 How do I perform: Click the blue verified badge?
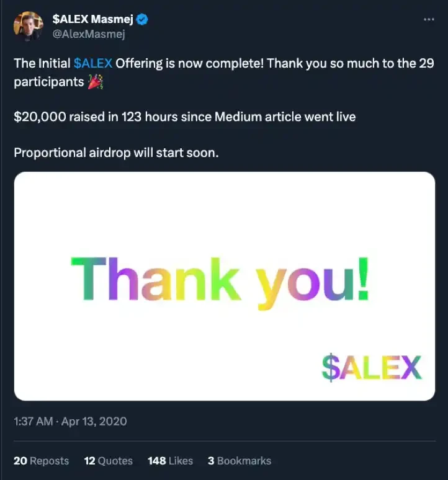[x=143, y=20]
